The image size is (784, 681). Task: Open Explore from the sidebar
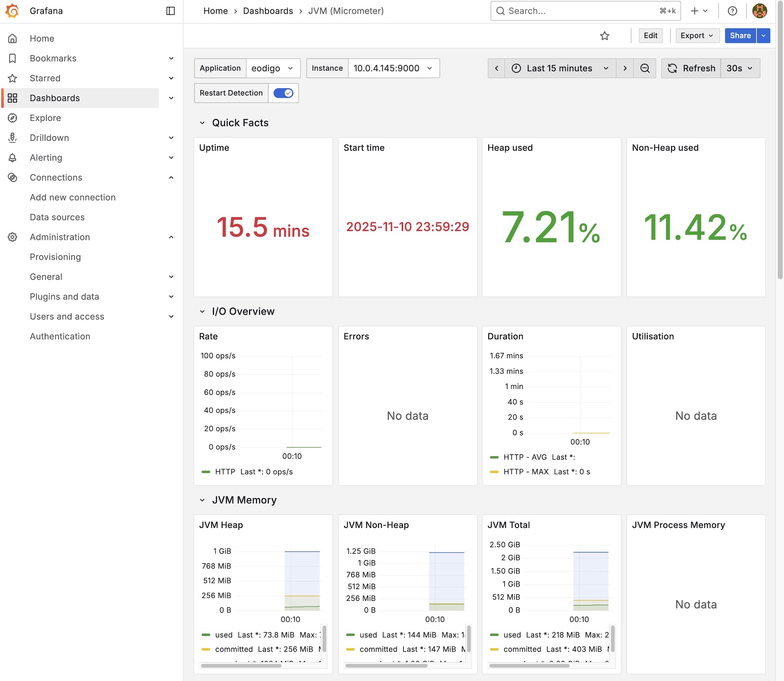pyautogui.click(x=45, y=118)
